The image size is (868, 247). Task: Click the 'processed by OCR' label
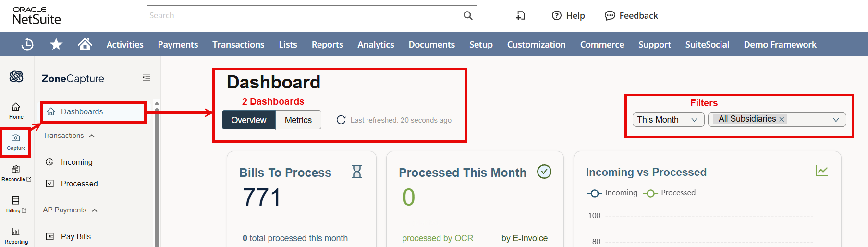[438, 238]
